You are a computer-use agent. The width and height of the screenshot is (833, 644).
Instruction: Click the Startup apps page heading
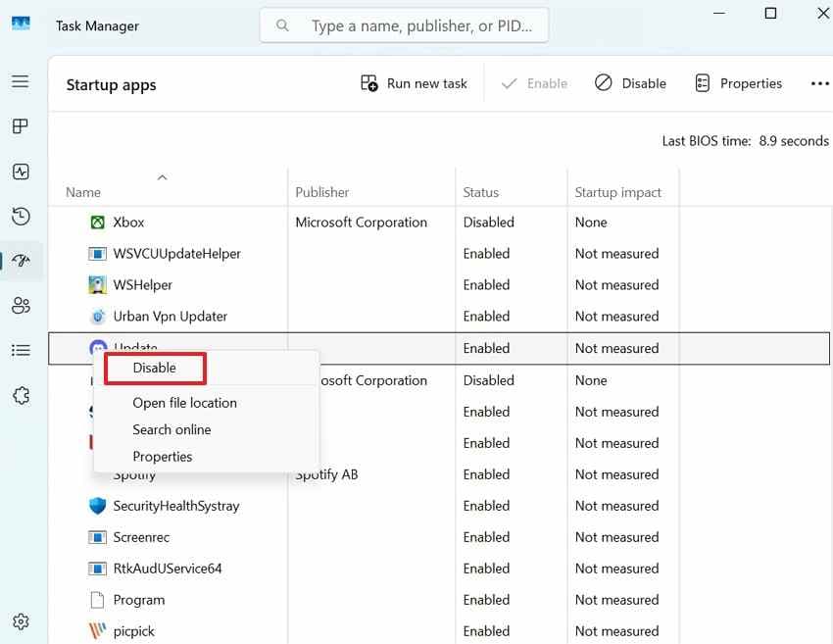tap(111, 85)
